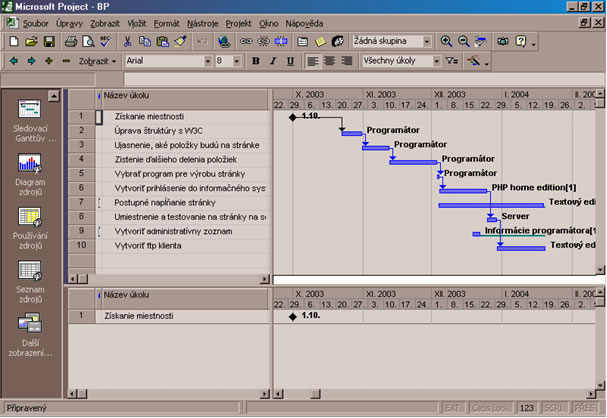Open Task Information icon
This screenshot has height=418, width=607.
[303, 41]
